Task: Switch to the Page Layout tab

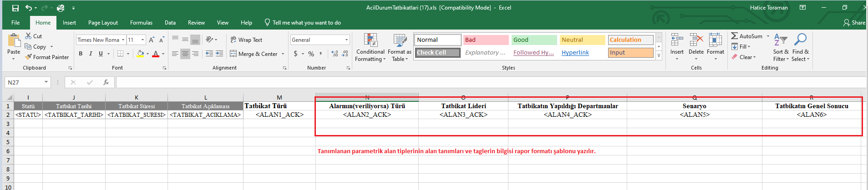Action: point(103,23)
